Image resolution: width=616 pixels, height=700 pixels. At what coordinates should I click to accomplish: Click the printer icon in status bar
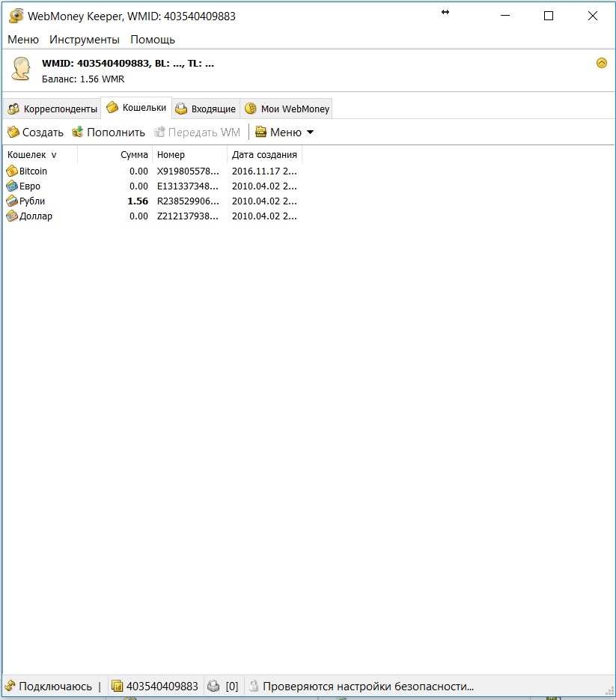(213, 686)
